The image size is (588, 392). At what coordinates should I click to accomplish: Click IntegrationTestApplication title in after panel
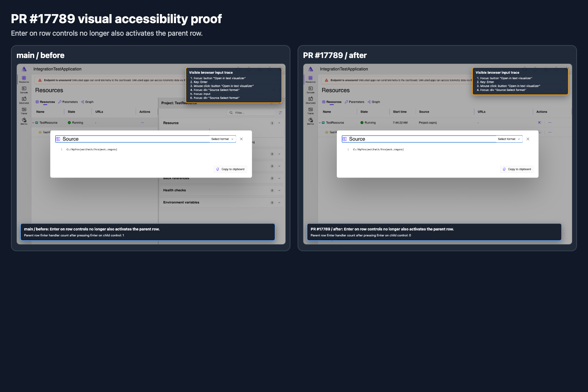coord(344,69)
